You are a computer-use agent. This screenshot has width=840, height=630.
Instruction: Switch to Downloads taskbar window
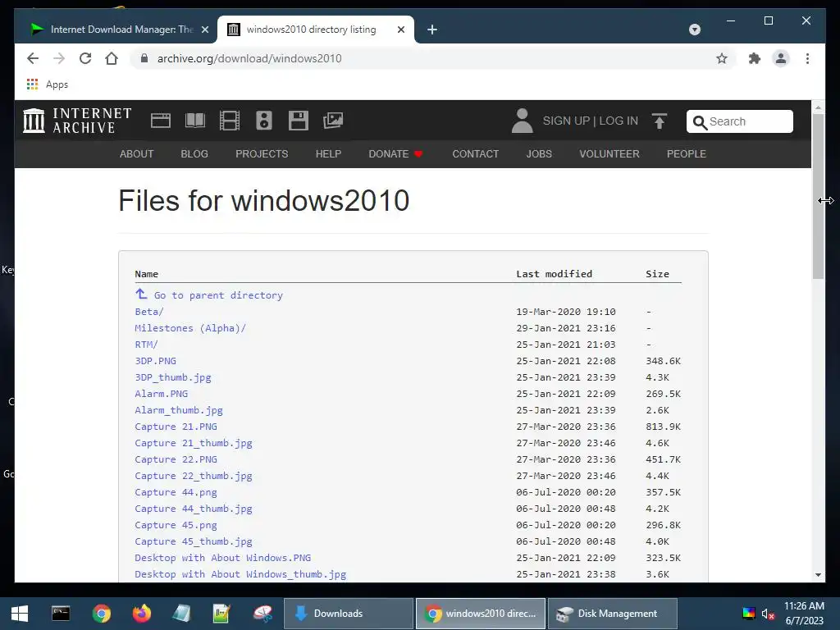348,614
